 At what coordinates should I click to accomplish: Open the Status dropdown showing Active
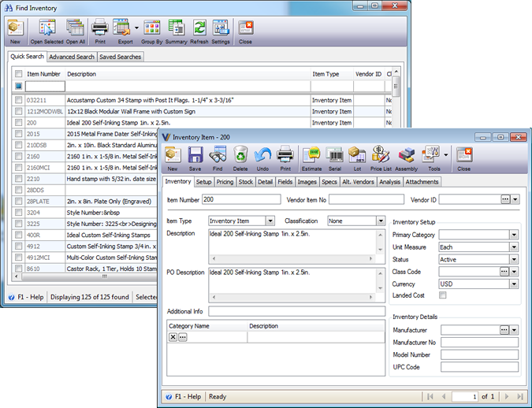tap(514, 259)
